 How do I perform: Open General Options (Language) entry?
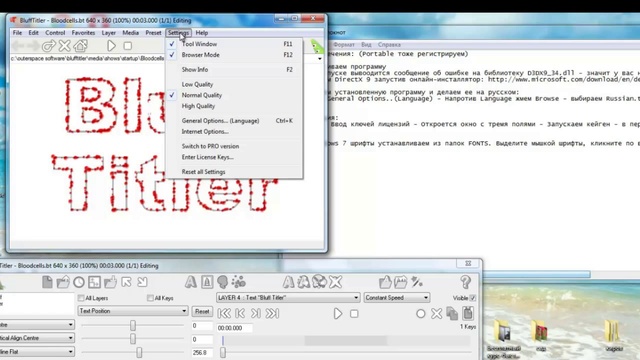pos(234,121)
